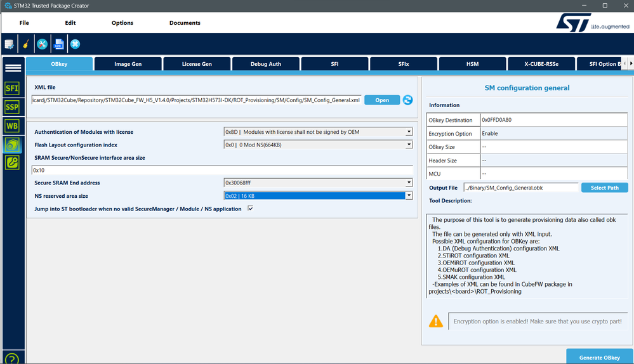
Task: Click the ST life.augmented logo
Action: (x=593, y=23)
